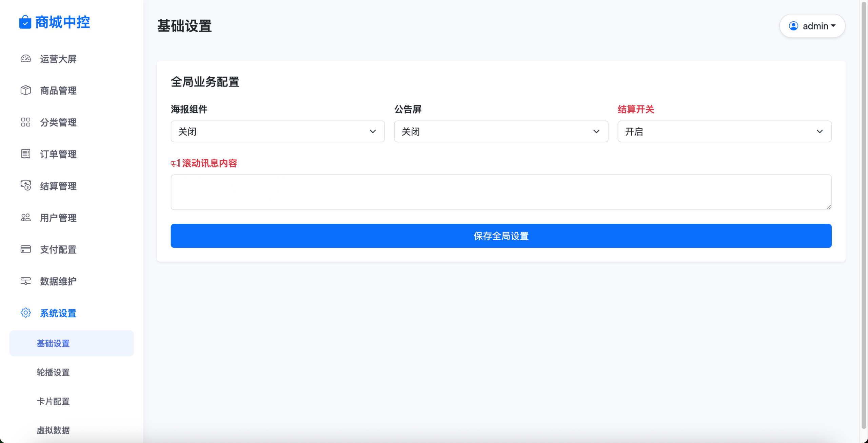Screen dimensions: 868x443
Task: Select the 系统设置 gear icon
Action: [25, 313]
